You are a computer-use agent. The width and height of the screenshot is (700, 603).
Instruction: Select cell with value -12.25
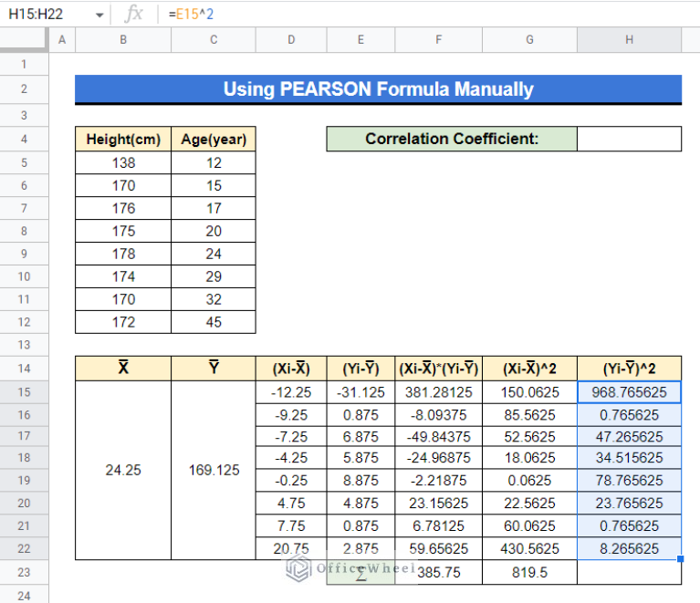pos(291,392)
